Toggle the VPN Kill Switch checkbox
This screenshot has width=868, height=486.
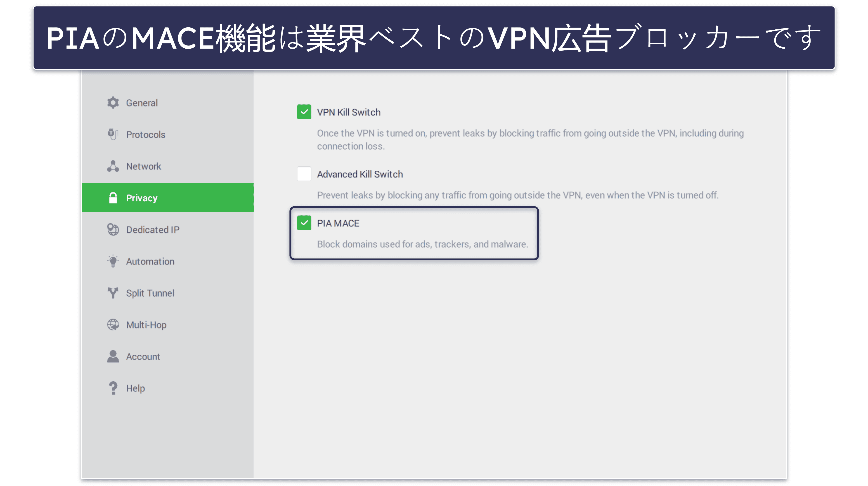[304, 112]
